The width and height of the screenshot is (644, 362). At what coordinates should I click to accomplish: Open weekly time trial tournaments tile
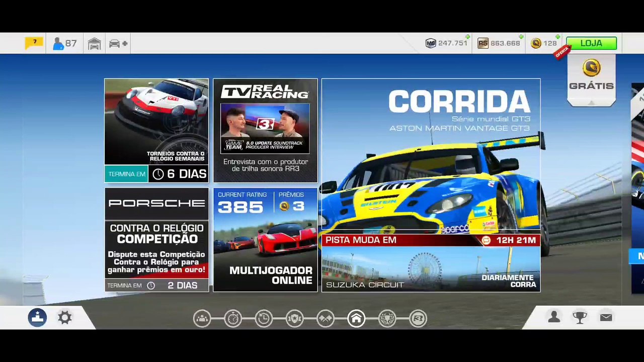point(156,130)
